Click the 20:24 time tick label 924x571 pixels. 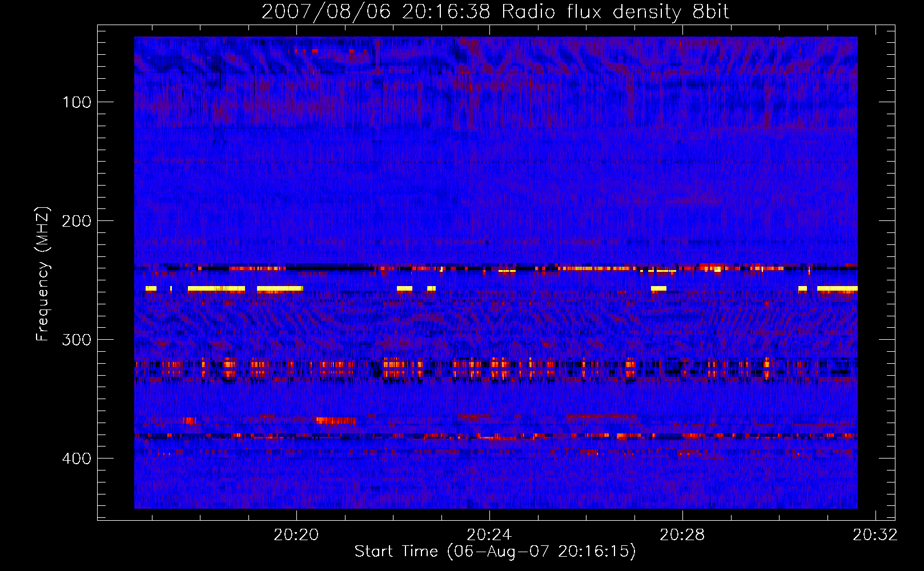pos(489,535)
